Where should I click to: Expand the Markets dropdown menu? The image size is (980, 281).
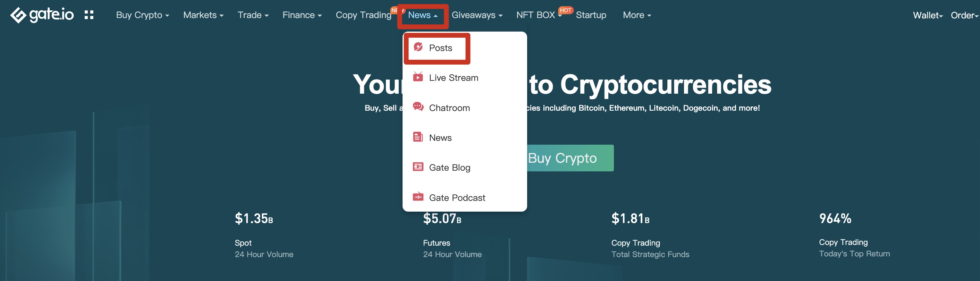point(203,15)
